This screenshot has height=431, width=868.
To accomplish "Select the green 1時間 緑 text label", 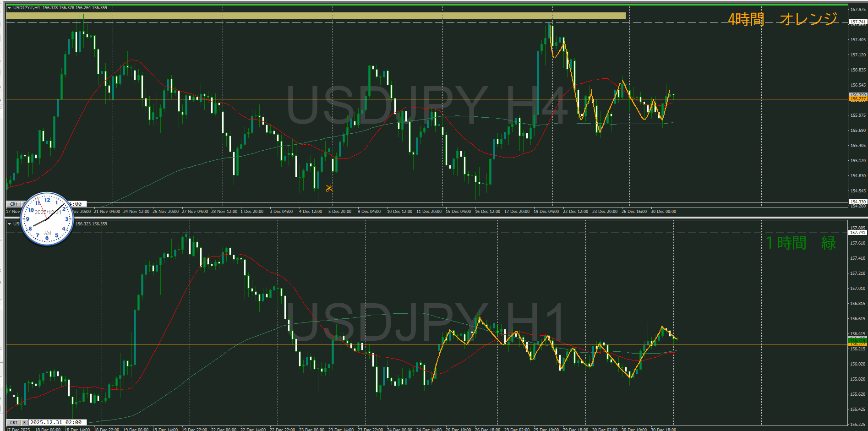I will (x=800, y=243).
